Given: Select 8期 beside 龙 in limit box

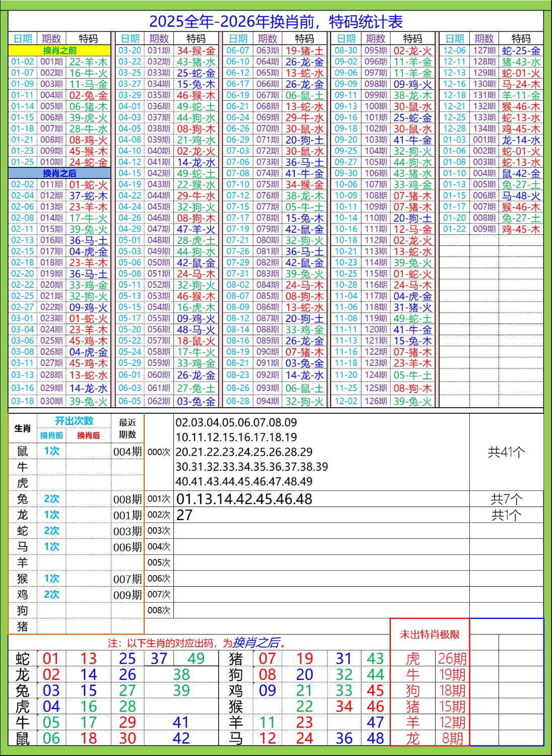Looking at the screenshot, I should tap(452, 738).
